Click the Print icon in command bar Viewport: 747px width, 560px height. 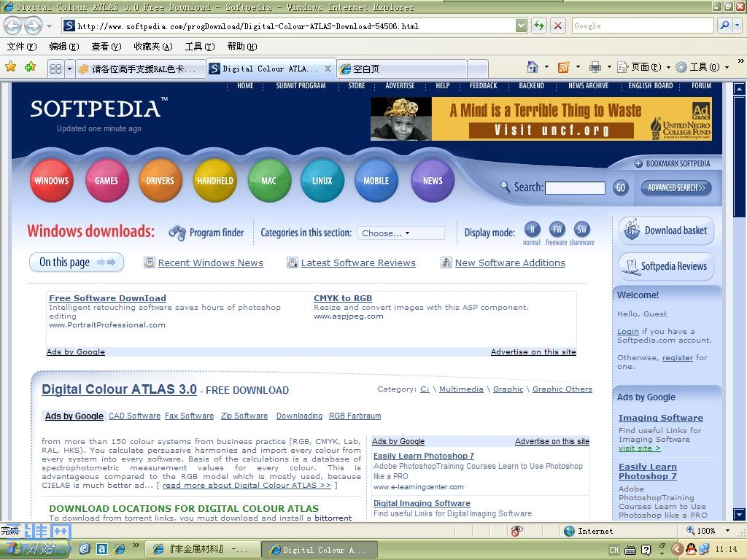tap(595, 67)
